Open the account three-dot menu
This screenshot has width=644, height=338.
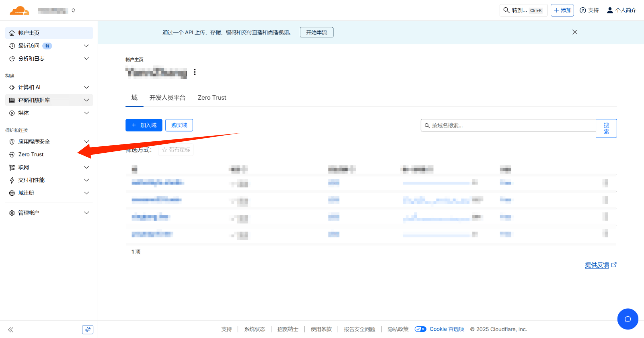(195, 72)
